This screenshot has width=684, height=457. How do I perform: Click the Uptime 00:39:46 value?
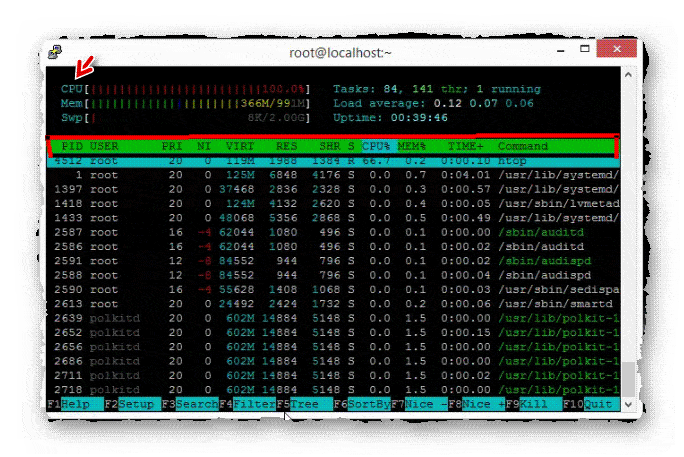419,118
